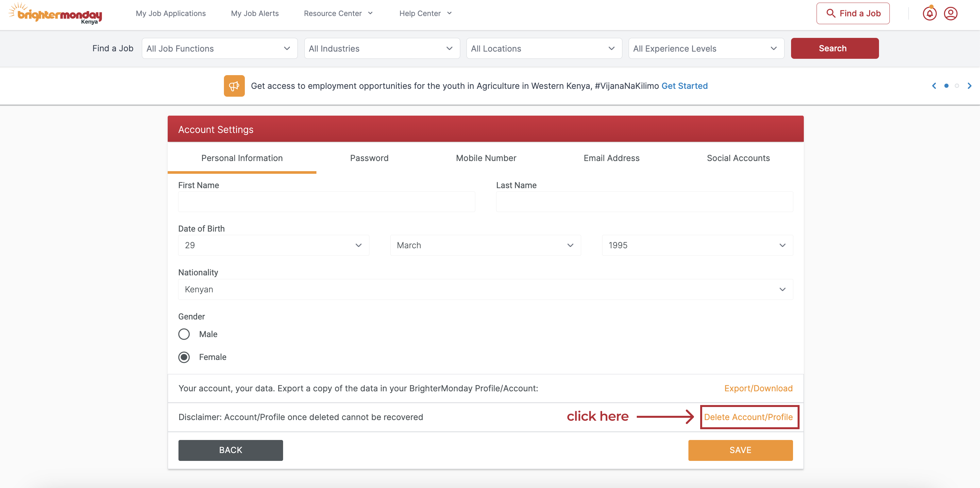Viewport: 980px width, 488px height.
Task: Focus the Last Name input field
Action: (645, 202)
